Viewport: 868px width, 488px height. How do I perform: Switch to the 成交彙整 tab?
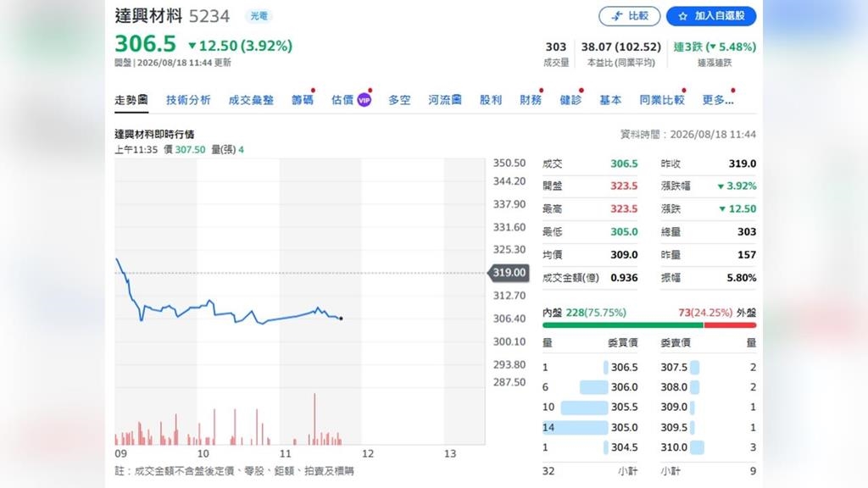[x=251, y=100]
